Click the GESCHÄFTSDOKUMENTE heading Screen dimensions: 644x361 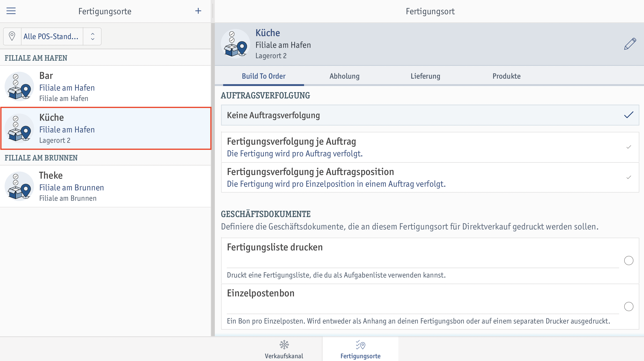[265, 214]
